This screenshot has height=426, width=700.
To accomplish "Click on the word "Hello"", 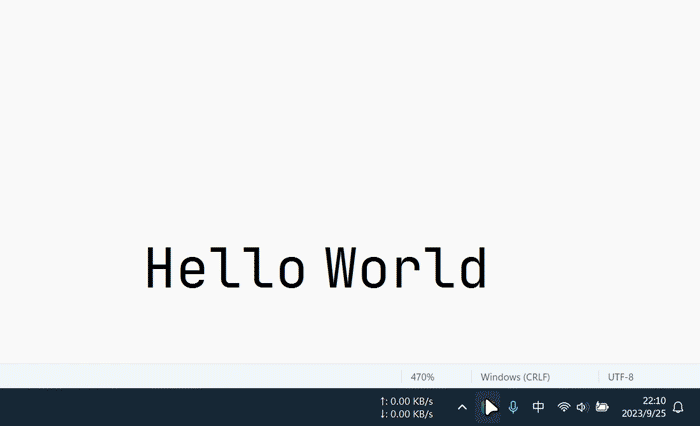I will point(225,268).
